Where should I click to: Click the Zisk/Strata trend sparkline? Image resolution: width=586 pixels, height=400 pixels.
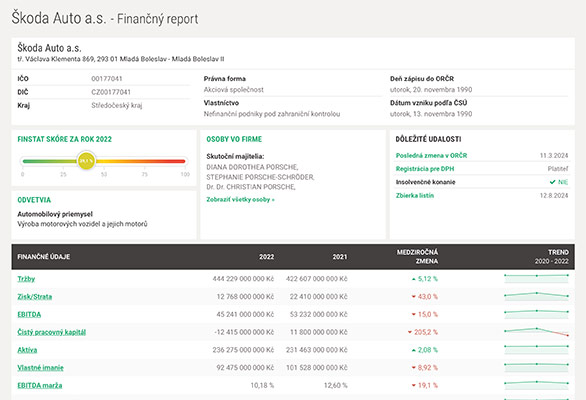[536, 296]
